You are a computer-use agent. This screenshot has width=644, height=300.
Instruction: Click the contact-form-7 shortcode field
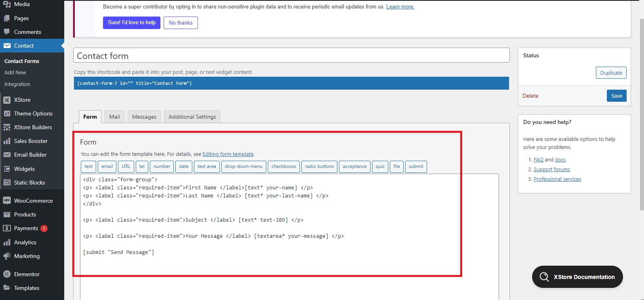point(291,83)
